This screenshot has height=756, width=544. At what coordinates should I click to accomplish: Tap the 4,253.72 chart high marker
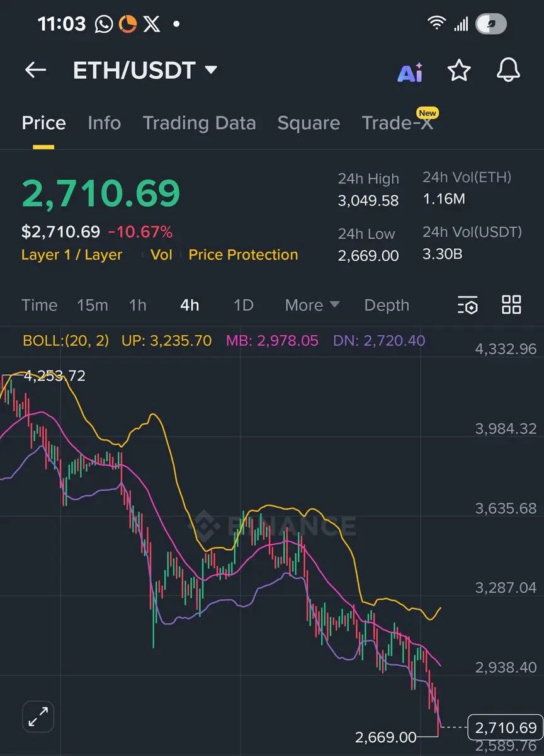54,376
